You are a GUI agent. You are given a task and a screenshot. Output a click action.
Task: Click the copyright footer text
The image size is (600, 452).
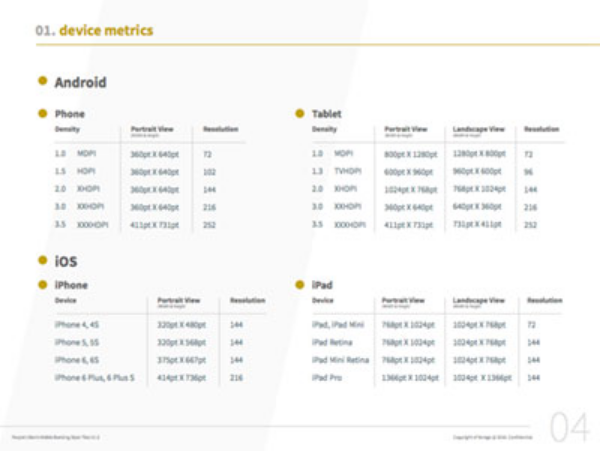click(492, 437)
